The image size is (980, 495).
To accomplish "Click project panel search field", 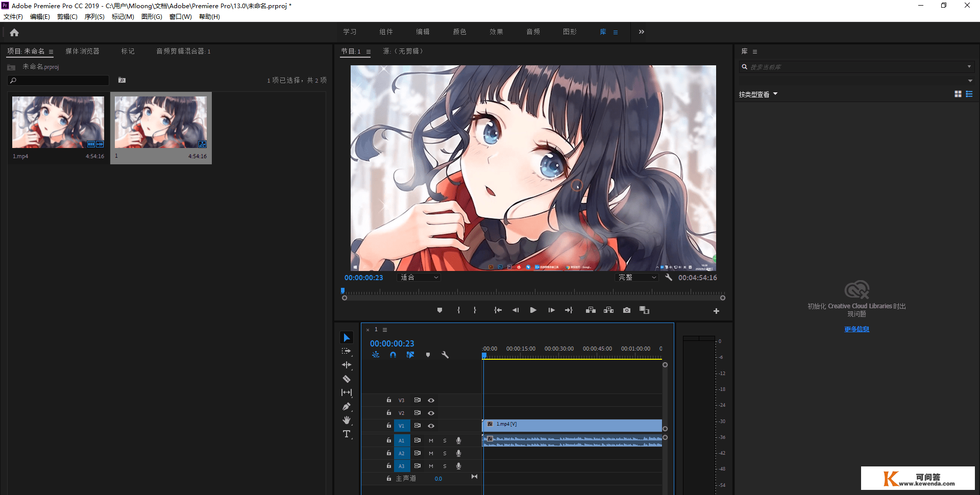I will click(x=58, y=80).
